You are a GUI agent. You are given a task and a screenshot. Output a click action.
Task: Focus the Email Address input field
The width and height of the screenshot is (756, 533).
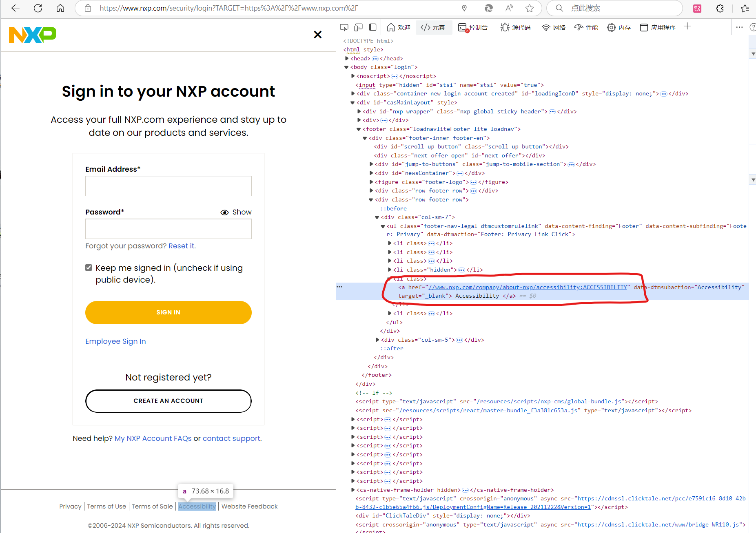tap(168, 186)
